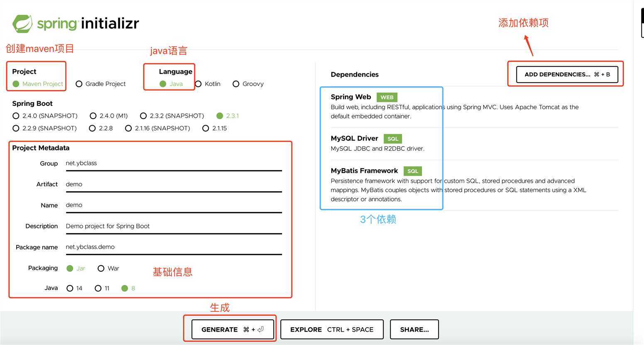Pick Jar packaging option
Image resolution: width=644 pixels, height=345 pixels.
[x=76, y=268]
